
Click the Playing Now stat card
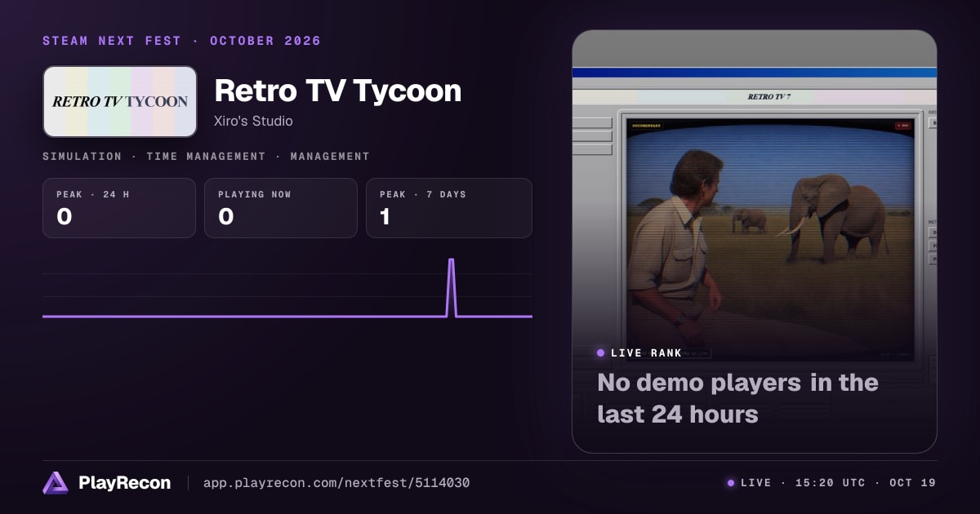(x=281, y=208)
